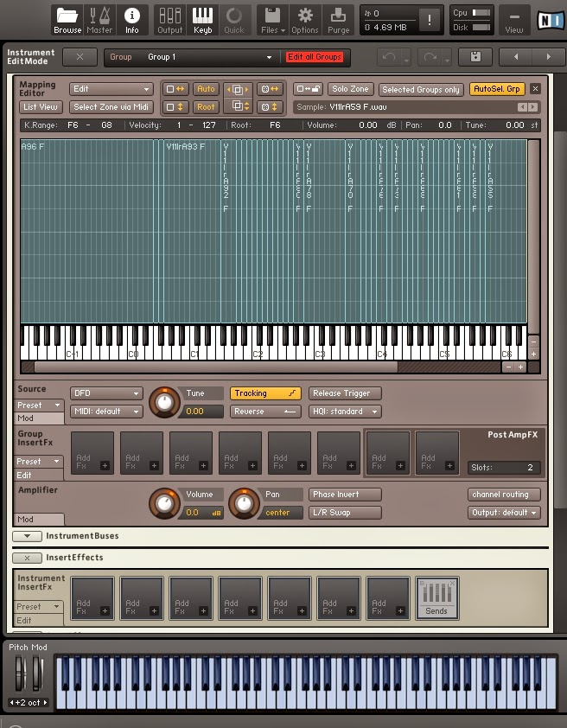Toggle the Tracking button

(x=265, y=393)
